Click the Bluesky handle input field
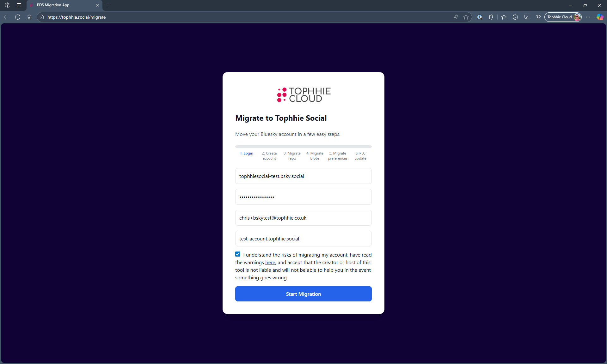 (303, 176)
